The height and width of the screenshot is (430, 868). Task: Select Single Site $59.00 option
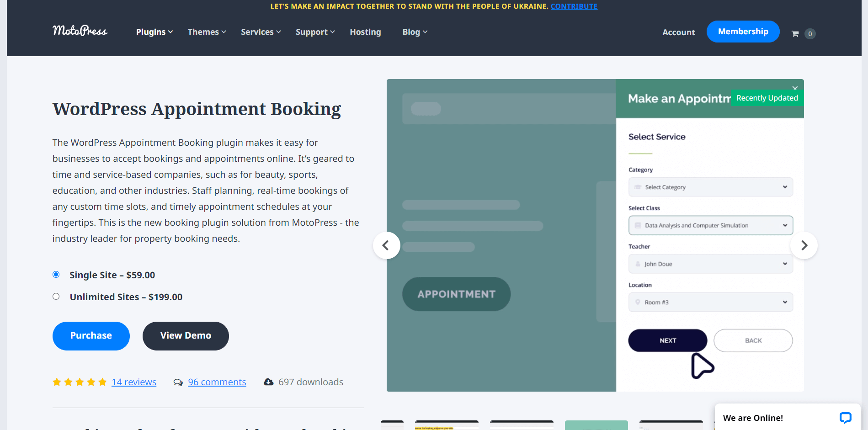(56, 275)
